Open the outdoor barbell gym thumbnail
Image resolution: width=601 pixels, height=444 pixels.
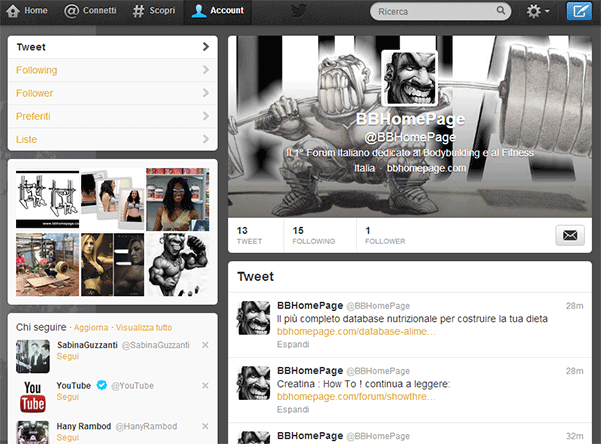48,265
